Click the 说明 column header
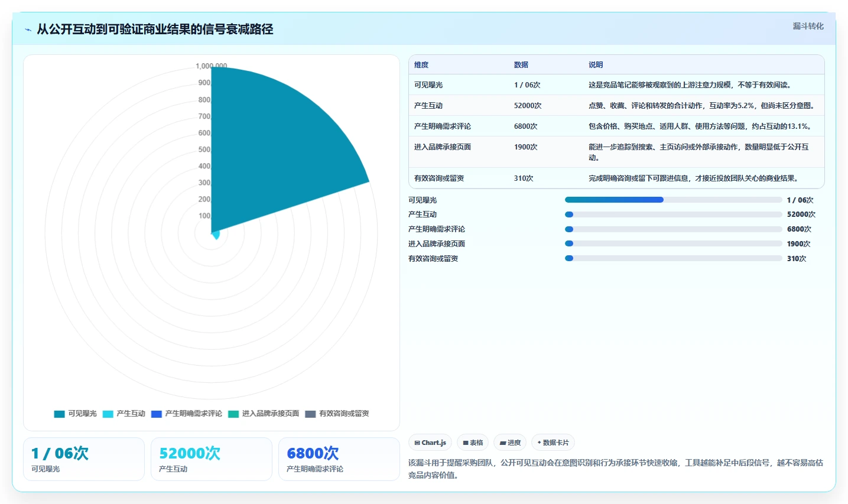Viewport: 848px width, 504px height. click(x=596, y=65)
